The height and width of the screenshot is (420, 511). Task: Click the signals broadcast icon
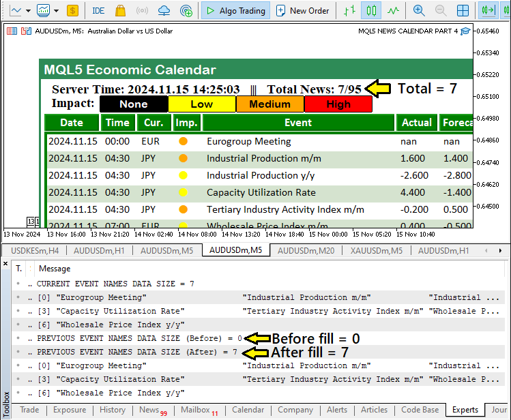142,11
